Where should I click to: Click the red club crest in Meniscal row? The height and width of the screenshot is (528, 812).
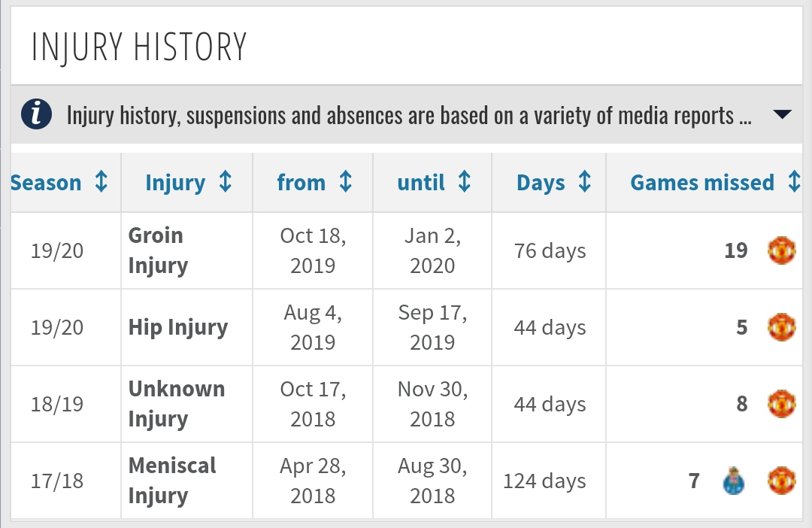tap(781, 481)
